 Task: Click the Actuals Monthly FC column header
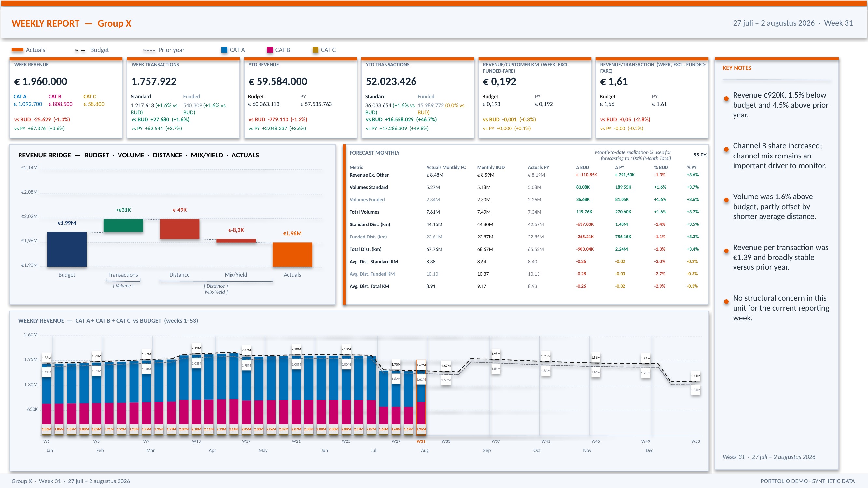coord(446,167)
